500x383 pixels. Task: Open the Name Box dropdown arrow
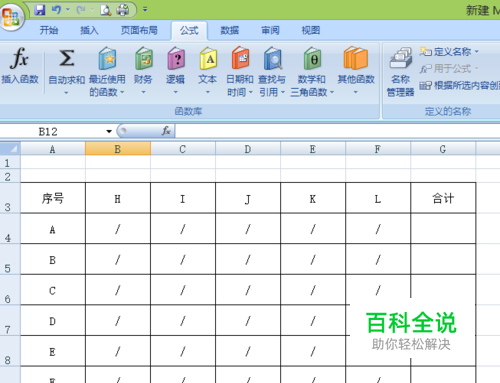pyautogui.click(x=109, y=131)
